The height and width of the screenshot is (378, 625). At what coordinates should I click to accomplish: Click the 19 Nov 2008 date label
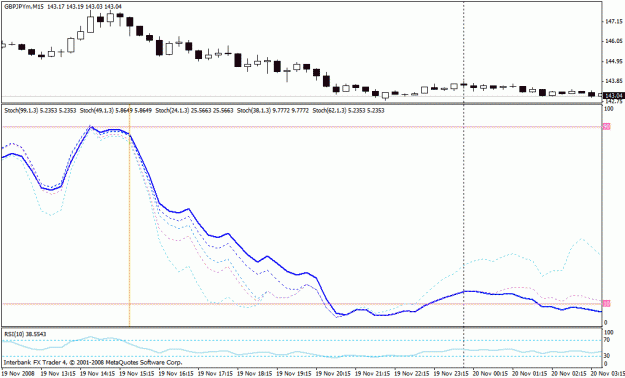(x=18, y=374)
